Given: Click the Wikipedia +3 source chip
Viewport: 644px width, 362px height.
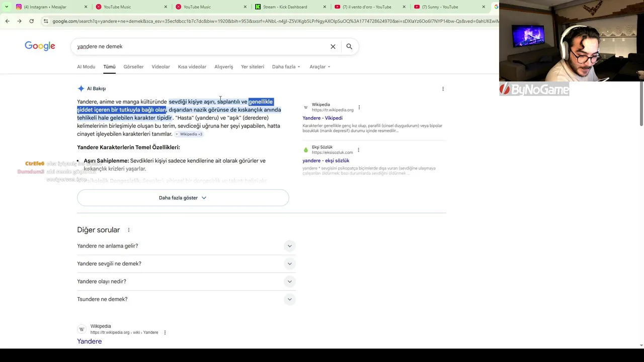Looking at the screenshot, I should [x=189, y=134].
